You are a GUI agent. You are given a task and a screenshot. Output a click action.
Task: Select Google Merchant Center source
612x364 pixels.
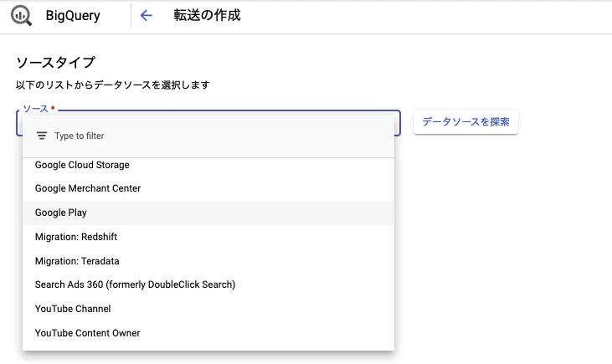(x=208, y=188)
